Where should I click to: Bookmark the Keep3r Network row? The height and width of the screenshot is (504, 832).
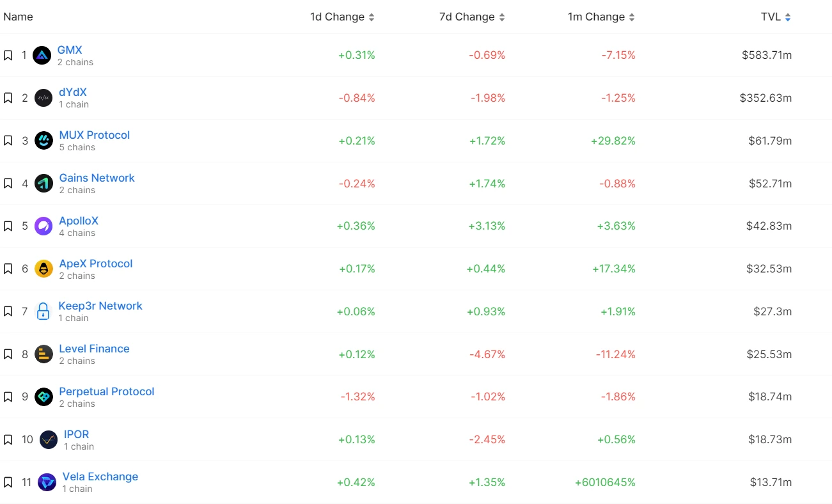point(8,311)
